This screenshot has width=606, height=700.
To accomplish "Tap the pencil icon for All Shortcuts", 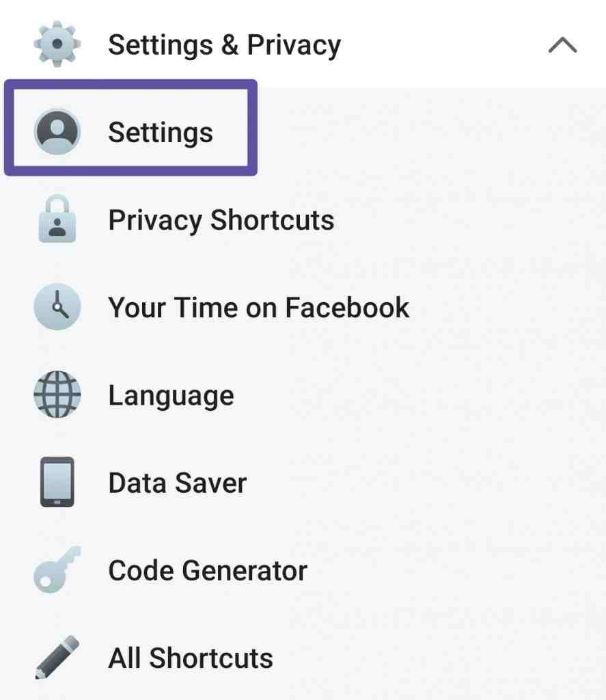I will tap(57, 657).
